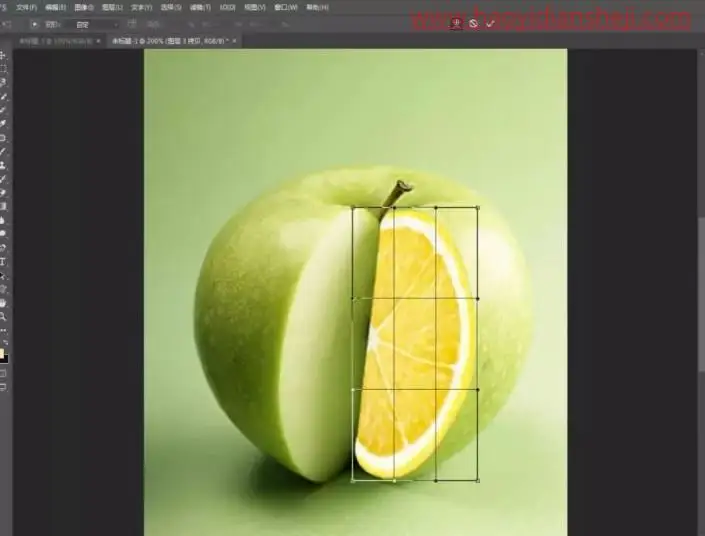This screenshot has height=536, width=705.
Task: Select the History Brush tool
Action: click(3, 179)
